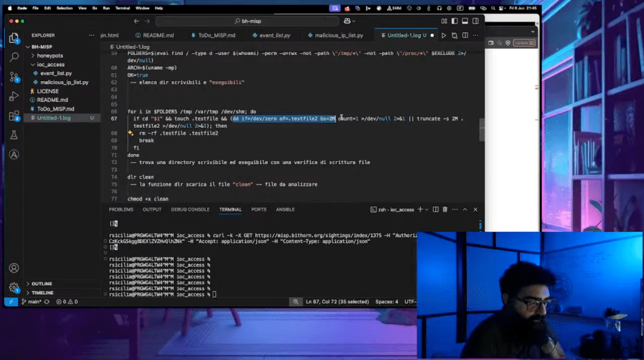Viewport: 644px width, 360px height.
Task: Synchronize changes icon in status bar
Action: coord(47,301)
